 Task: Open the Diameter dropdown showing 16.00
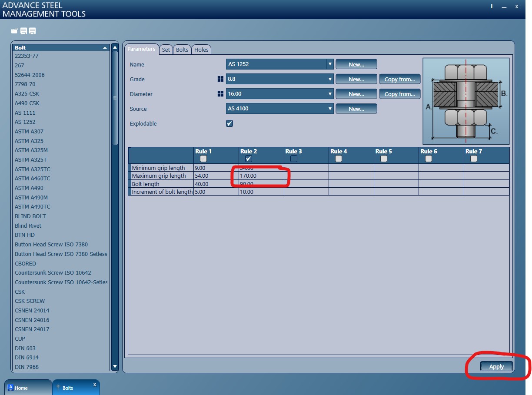(280, 94)
